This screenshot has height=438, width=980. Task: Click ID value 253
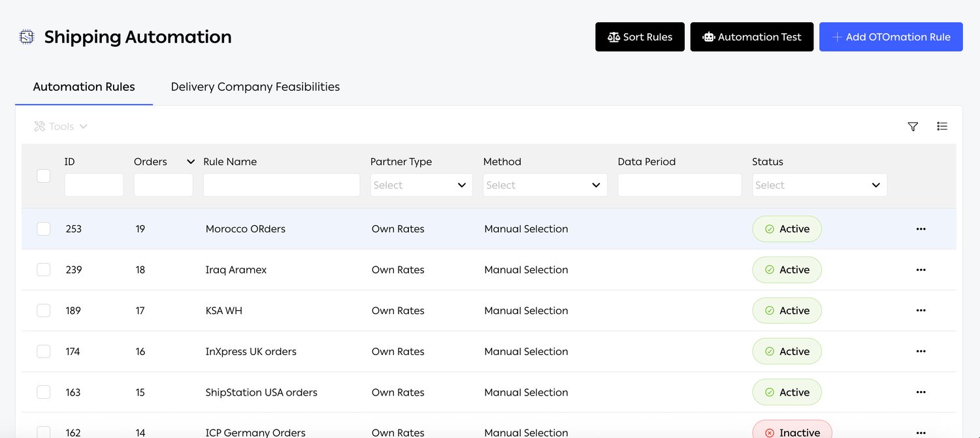coord(74,229)
